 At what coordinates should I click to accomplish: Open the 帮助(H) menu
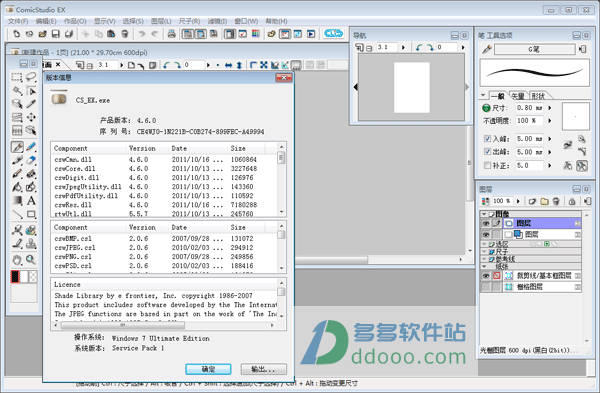(x=276, y=21)
